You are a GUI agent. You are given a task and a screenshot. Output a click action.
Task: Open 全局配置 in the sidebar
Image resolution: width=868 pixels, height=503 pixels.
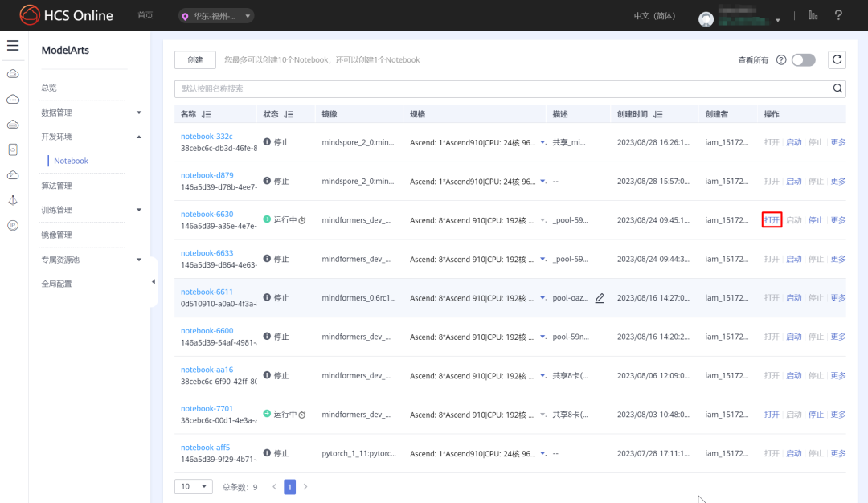(x=56, y=284)
